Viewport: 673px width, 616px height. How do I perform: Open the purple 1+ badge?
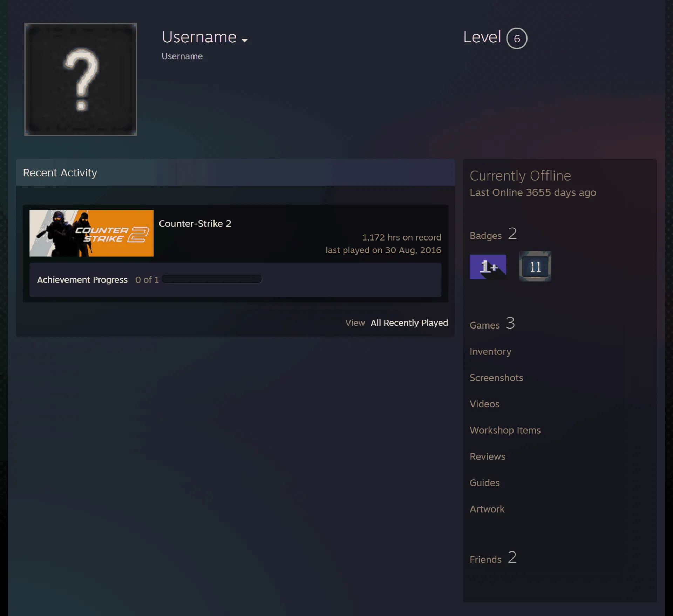488,267
